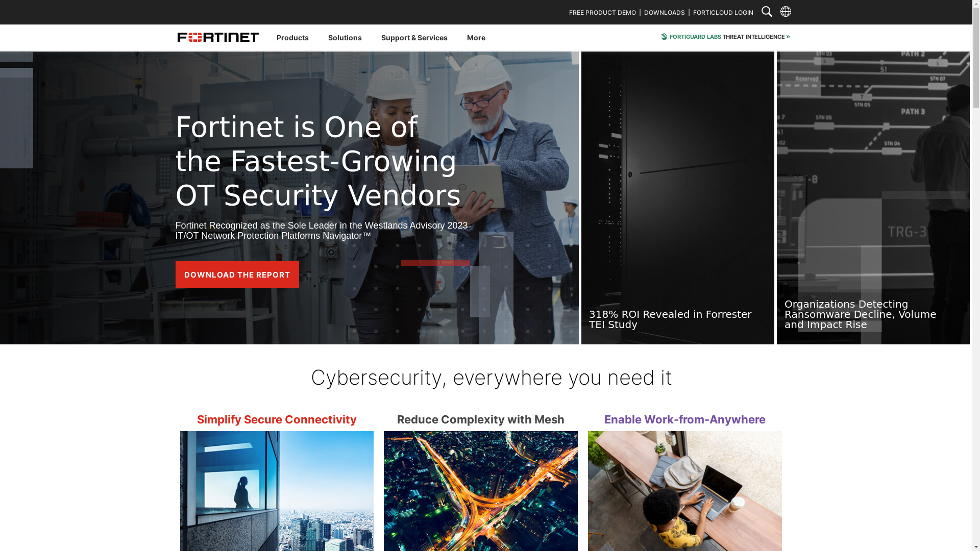Select Simplify Secure Connectivity heading

pyautogui.click(x=277, y=419)
